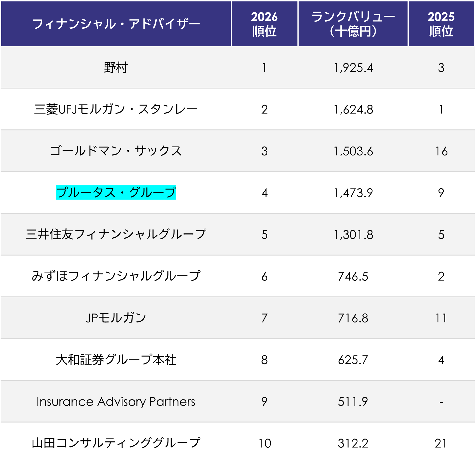
Task: Select the rank value 1,473.9
Action: click(x=353, y=193)
